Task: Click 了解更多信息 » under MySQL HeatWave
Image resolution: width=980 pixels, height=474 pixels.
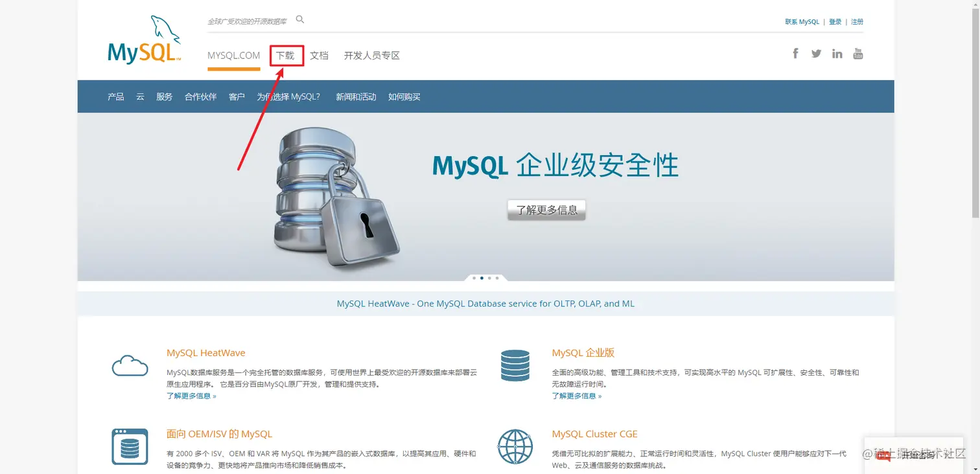Action: [x=191, y=396]
